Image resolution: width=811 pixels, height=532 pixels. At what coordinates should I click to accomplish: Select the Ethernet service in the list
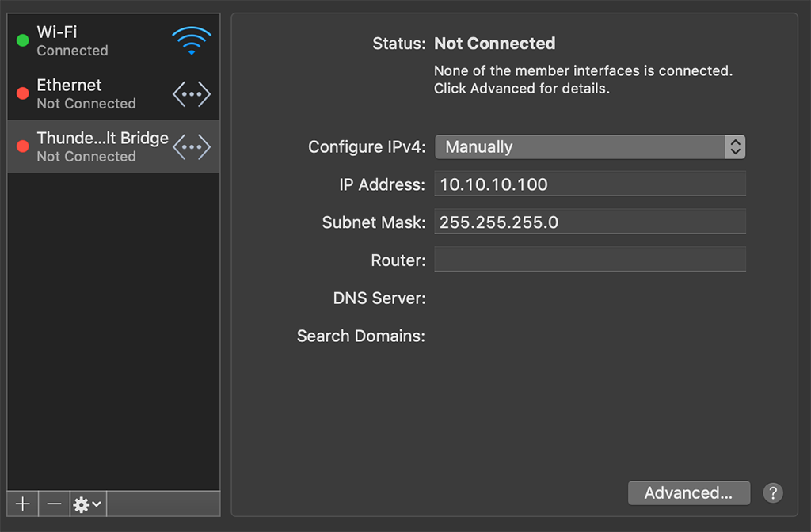(113, 93)
